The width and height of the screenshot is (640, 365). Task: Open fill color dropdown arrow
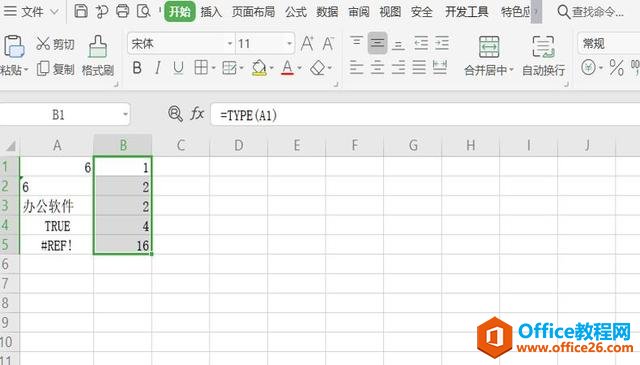tap(272, 68)
